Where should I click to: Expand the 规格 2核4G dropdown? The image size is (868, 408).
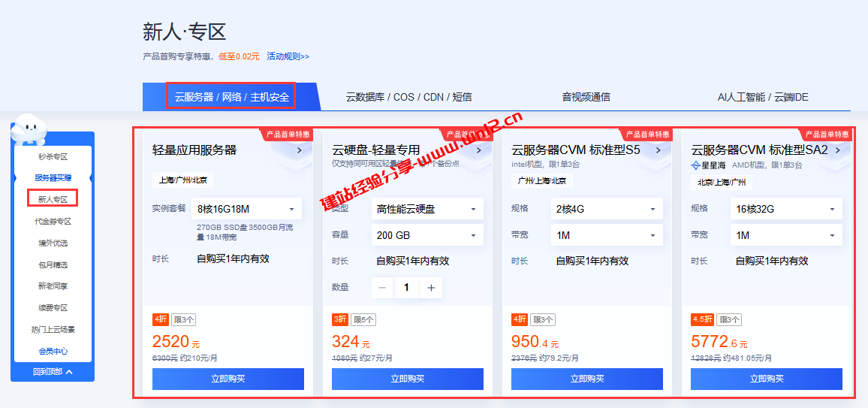coord(607,209)
